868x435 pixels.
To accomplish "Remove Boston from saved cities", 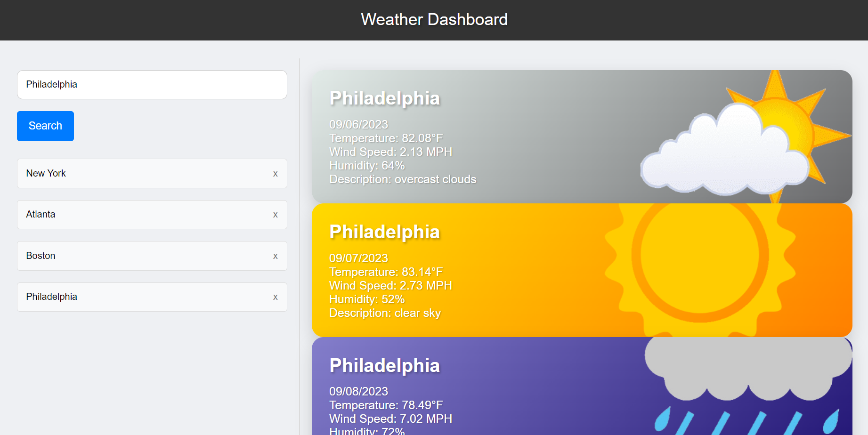I will click(x=276, y=256).
